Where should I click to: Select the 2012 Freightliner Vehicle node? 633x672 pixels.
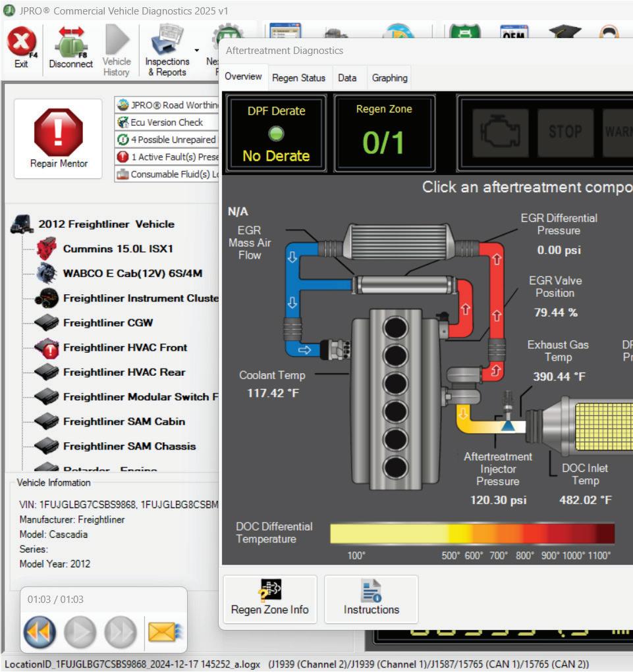pyautogui.click(x=106, y=224)
